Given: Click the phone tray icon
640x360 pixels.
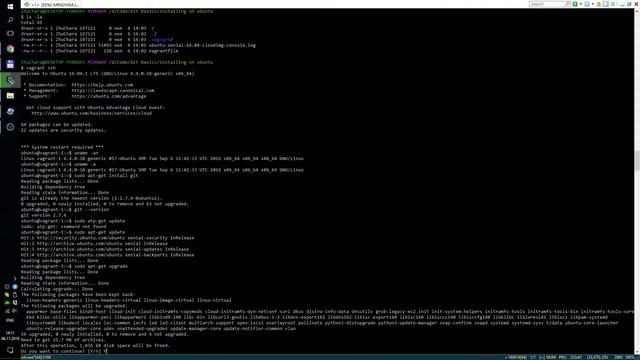Looking at the screenshot, I should (x=15, y=302).
